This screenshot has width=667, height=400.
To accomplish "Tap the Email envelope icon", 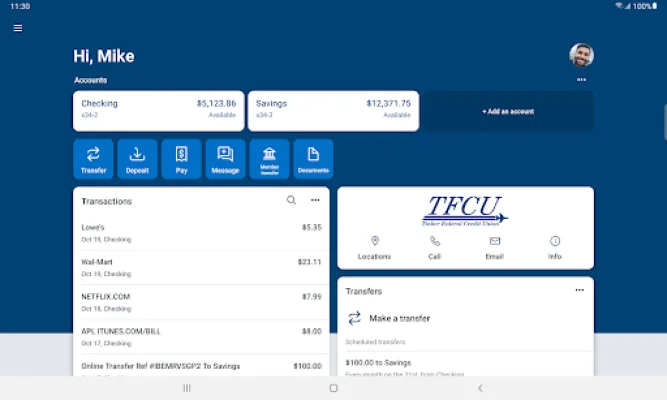I will (494, 247).
